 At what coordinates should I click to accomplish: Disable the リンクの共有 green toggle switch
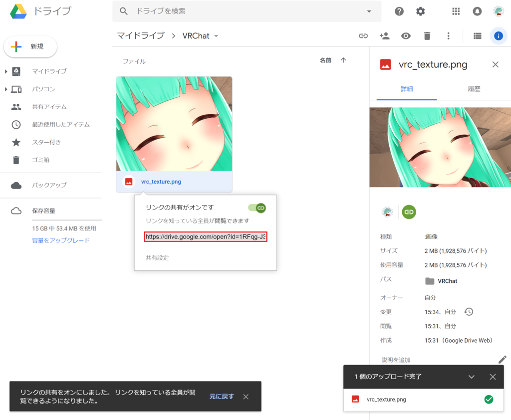[256, 208]
